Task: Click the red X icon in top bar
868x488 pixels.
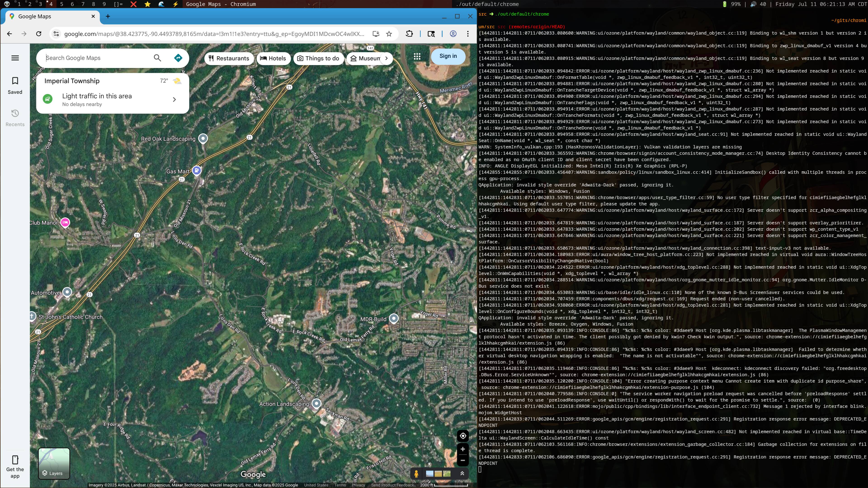Action: 133,4
